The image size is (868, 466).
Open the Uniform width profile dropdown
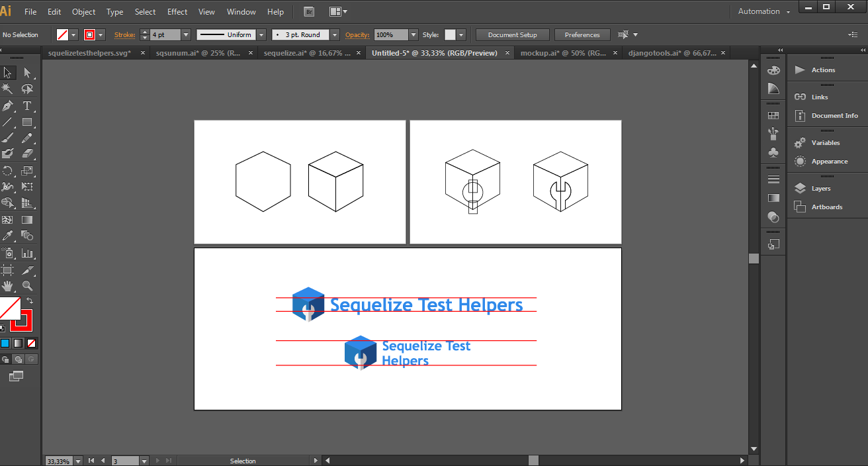(261, 34)
